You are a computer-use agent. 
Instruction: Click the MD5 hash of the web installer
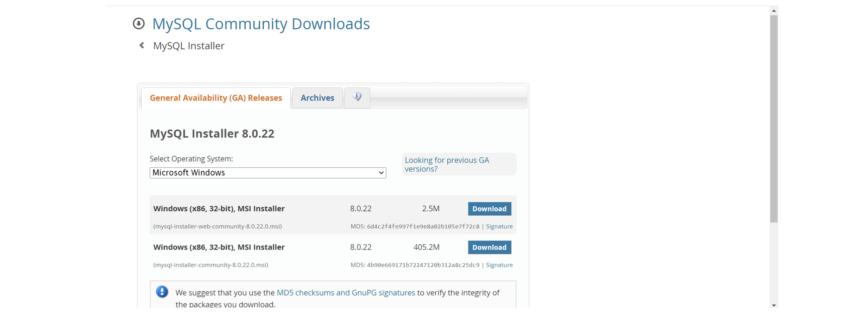pyautogui.click(x=423, y=226)
